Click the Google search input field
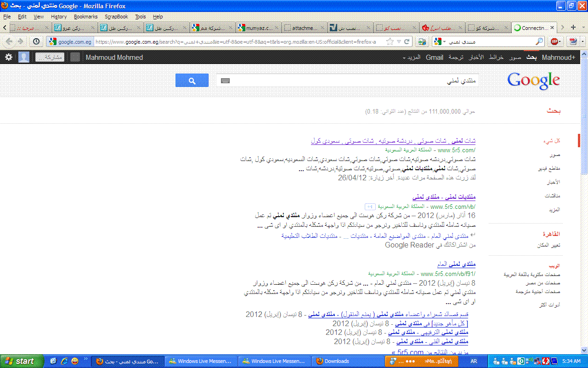 pyautogui.click(x=347, y=80)
